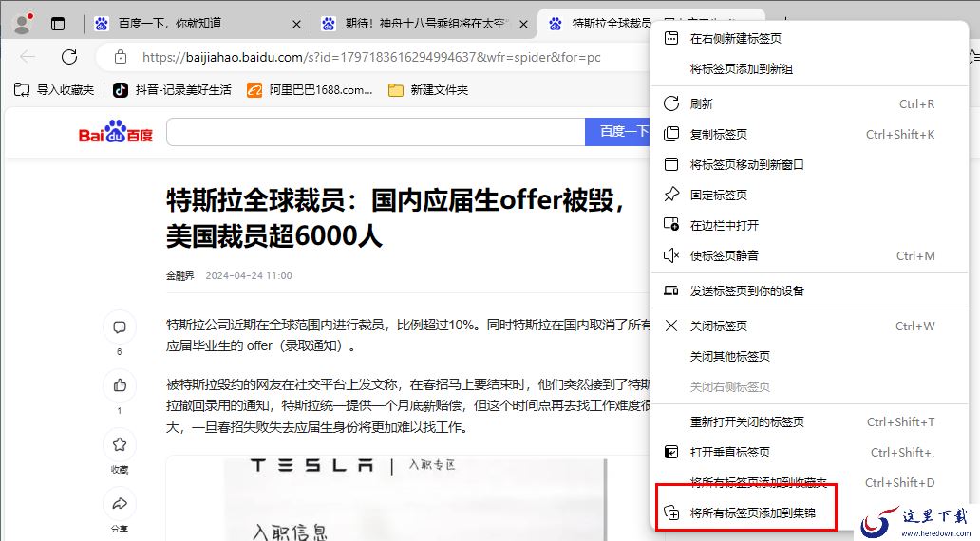Click the article comment bubble icon
Screen dimensions: 980x541
120,327
